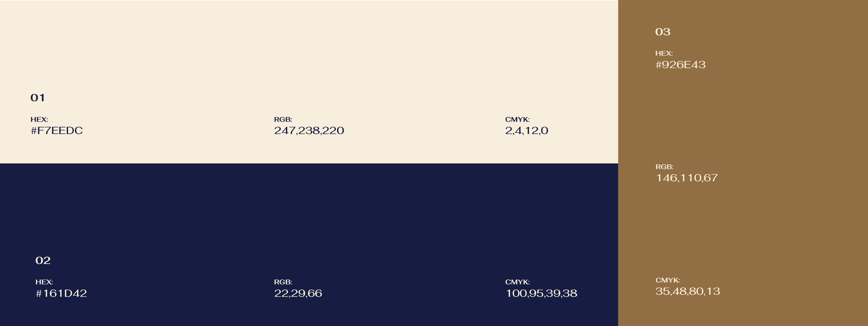Click the CMYK: label in brown section
Viewport: 868px width, 326px height.
(668, 280)
